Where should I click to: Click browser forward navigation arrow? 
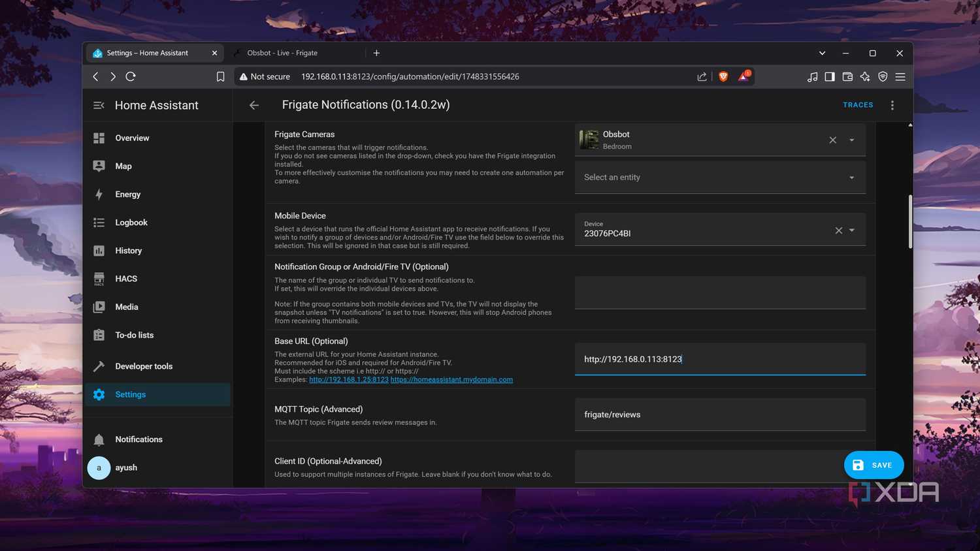pyautogui.click(x=113, y=76)
